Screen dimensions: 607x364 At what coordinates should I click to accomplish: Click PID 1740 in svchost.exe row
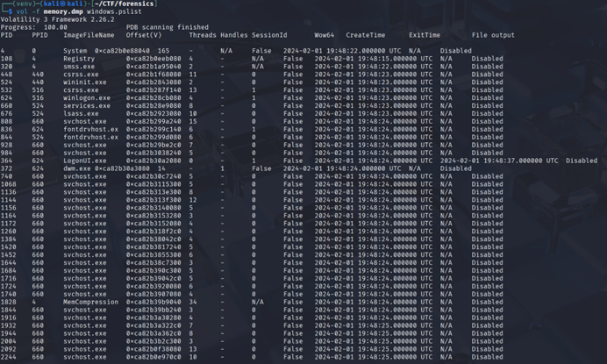tap(9, 294)
